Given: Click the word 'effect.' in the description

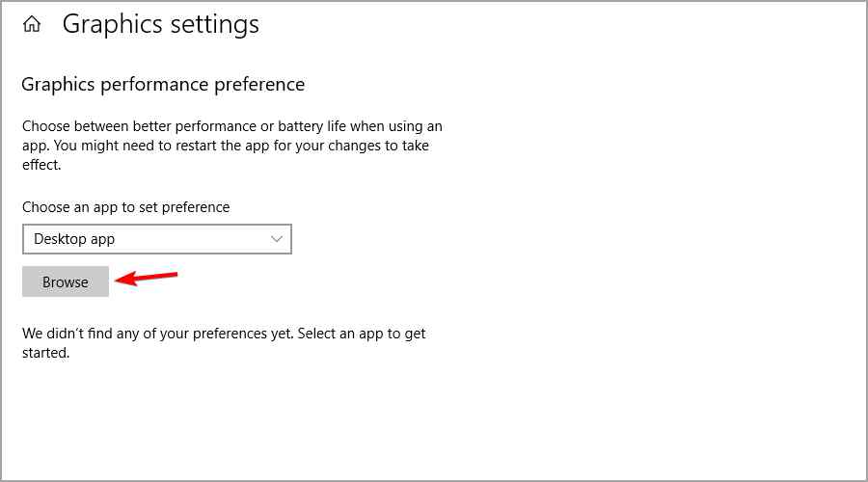Looking at the screenshot, I should point(41,165).
